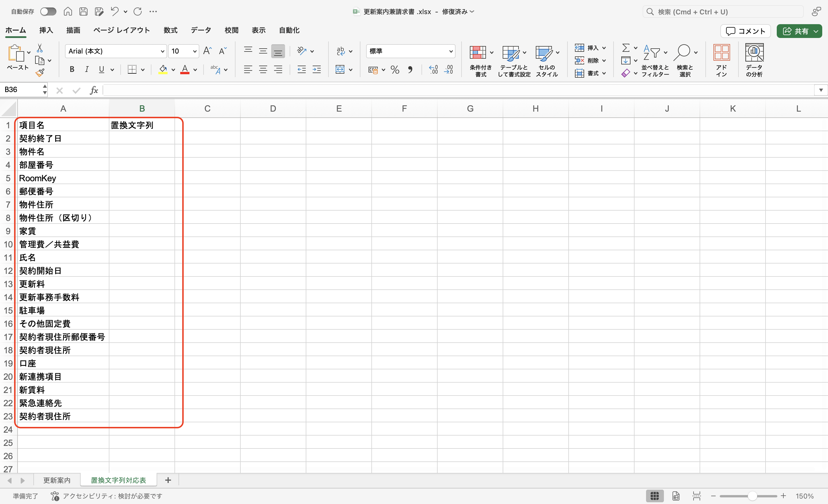Click the Undo arrow icon
This screenshot has width=828, height=504.
pyautogui.click(x=115, y=12)
